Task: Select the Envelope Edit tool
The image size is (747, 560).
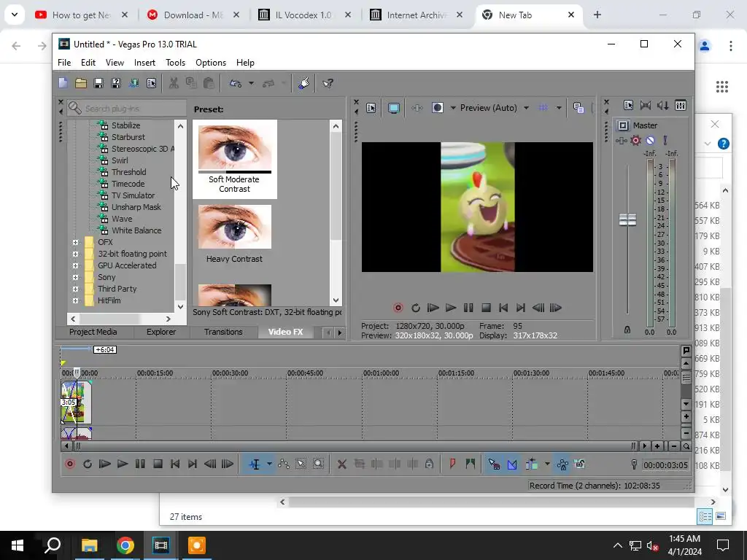Action: (x=284, y=464)
